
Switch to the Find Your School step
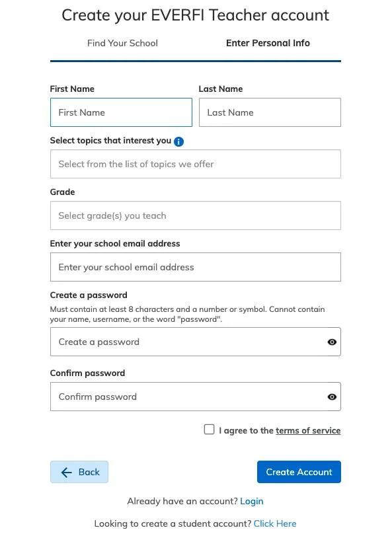click(x=122, y=43)
